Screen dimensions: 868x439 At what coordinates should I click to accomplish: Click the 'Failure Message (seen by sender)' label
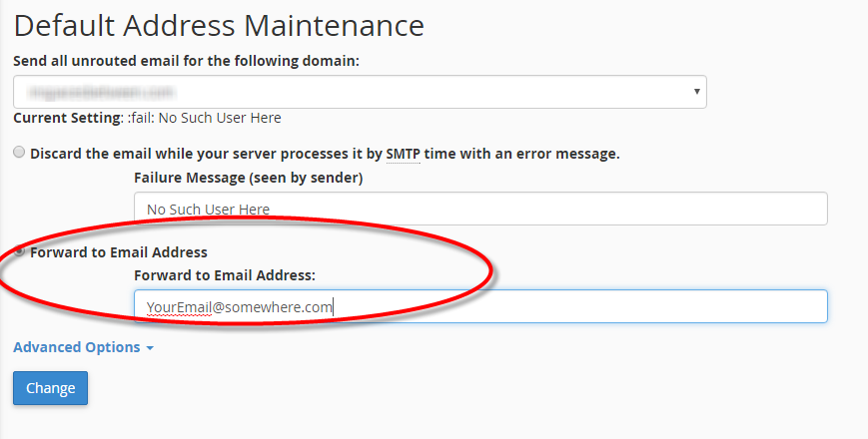point(248,178)
